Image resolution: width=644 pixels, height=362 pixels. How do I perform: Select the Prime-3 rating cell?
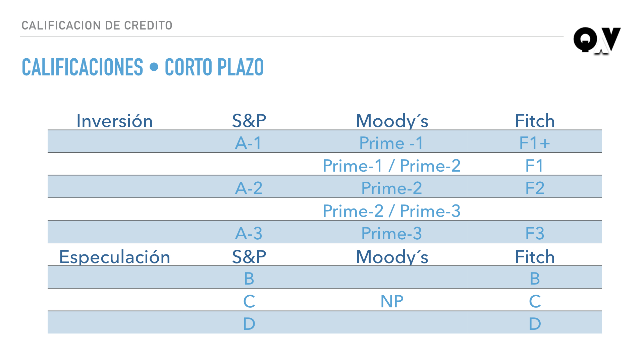[391, 233]
